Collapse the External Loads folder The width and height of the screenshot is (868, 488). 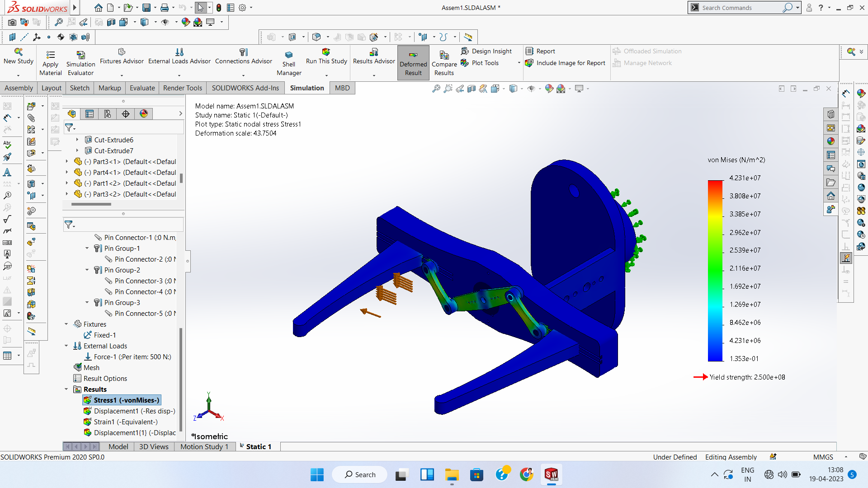coord(66,346)
